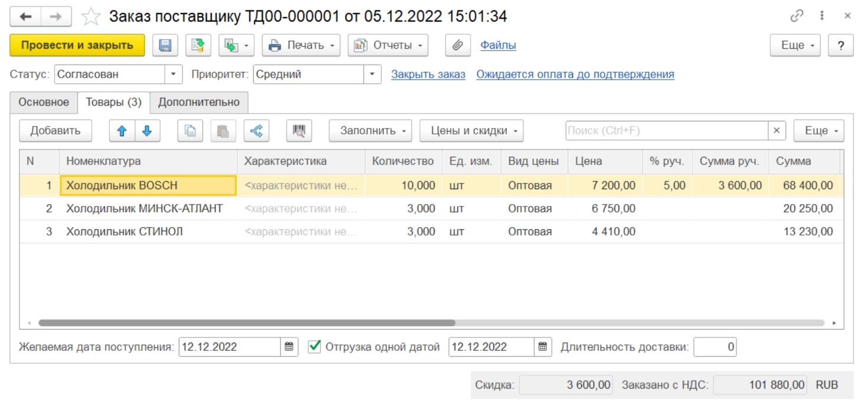The width and height of the screenshot is (868, 408).
Task: Open the Приоритет dropdown list
Action: [x=372, y=74]
